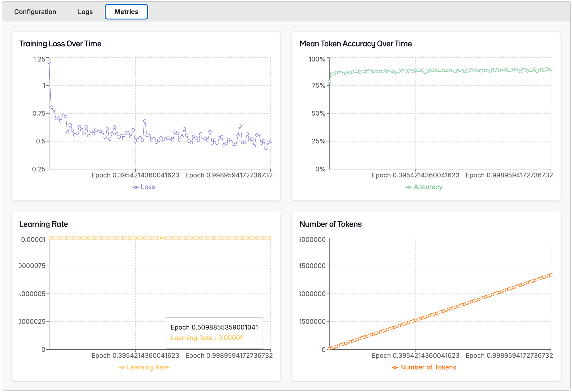Click the Number of Tokens chart title
The image size is (572, 392).
pyautogui.click(x=330, y=224)
